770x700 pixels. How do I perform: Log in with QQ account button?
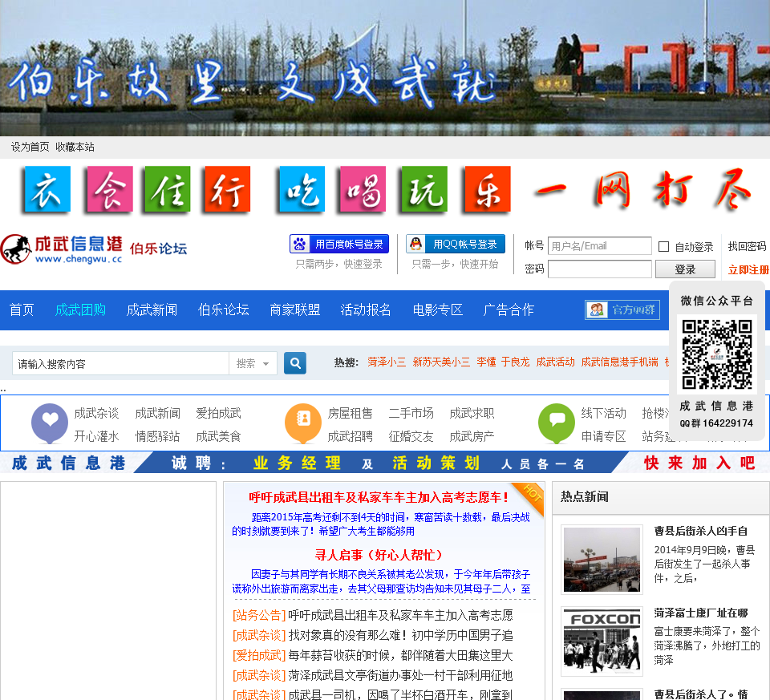tap(456, 244)
